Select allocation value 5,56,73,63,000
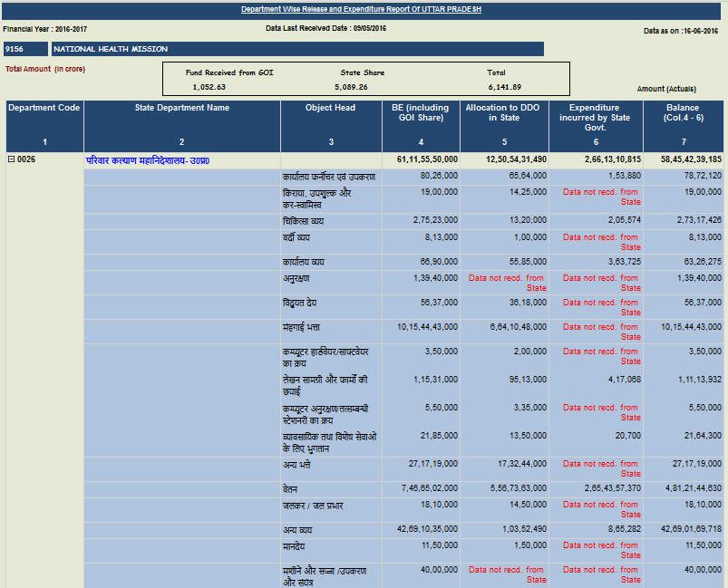This screenshot has width=728, height=588. click(519, 487)
